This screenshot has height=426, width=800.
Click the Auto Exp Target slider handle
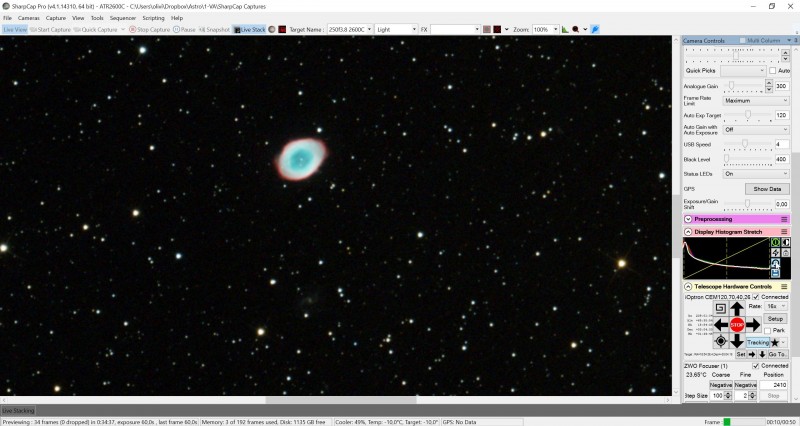(x=747, y=115)
